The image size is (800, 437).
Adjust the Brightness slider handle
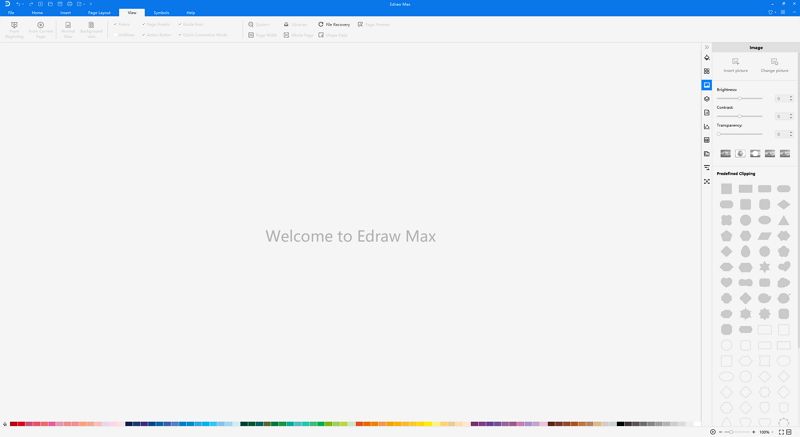pos(739,98)
